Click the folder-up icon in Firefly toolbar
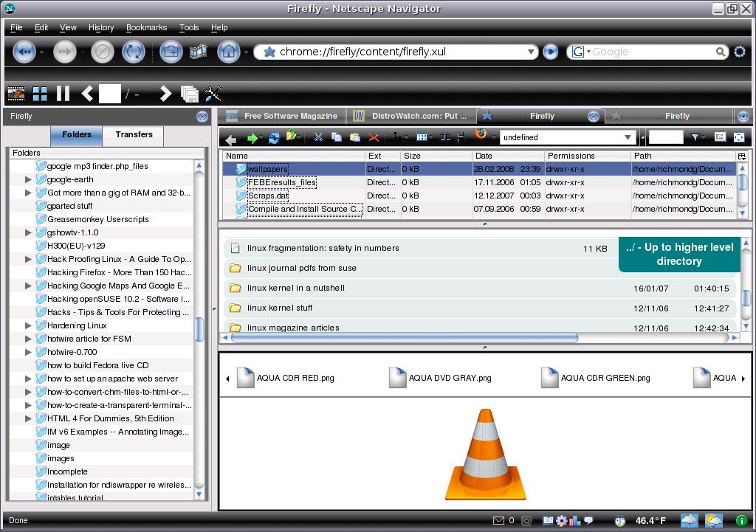 click(291, 137)
